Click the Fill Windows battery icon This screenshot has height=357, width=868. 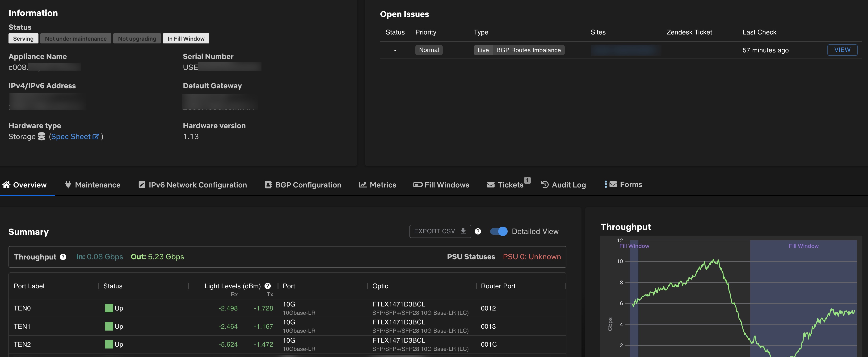(x=418, y=184)
